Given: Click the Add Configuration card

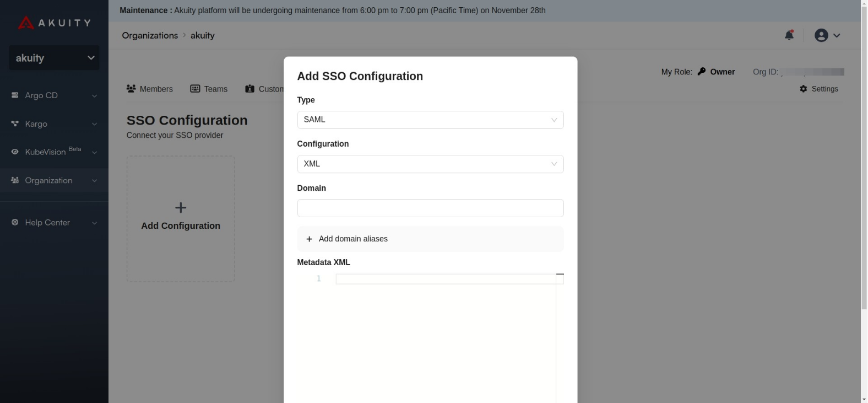Looking at the screenshot, I should pos(181,219).
